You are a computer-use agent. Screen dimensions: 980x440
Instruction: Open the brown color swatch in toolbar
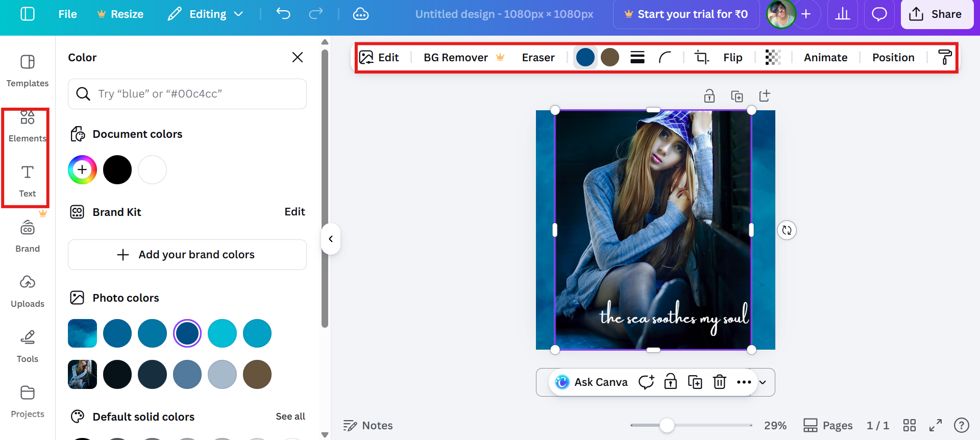pyautogui.click(x=610, y=58)
